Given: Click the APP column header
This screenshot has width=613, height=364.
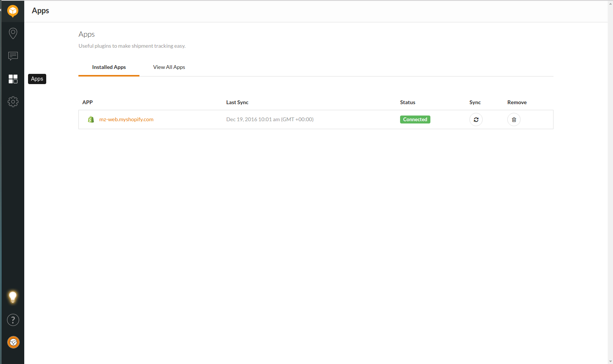Looking at the screenshot, I should tap(88, 102).
